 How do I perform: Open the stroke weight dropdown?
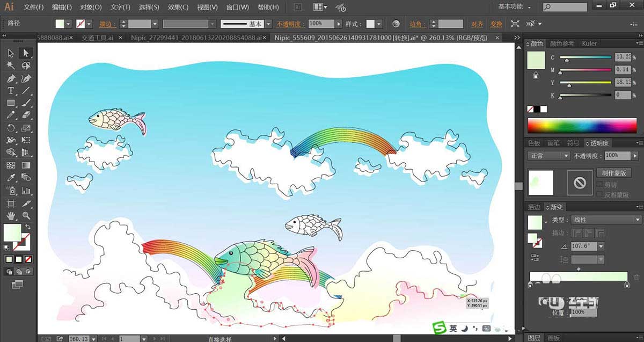[x=155, y=24]
